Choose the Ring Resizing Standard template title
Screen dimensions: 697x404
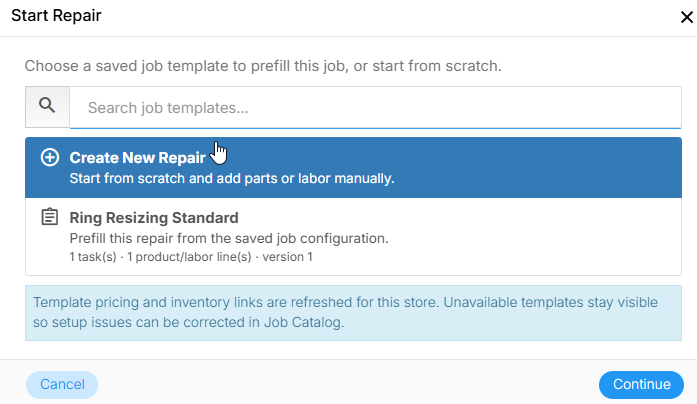[x=154, y=218]
